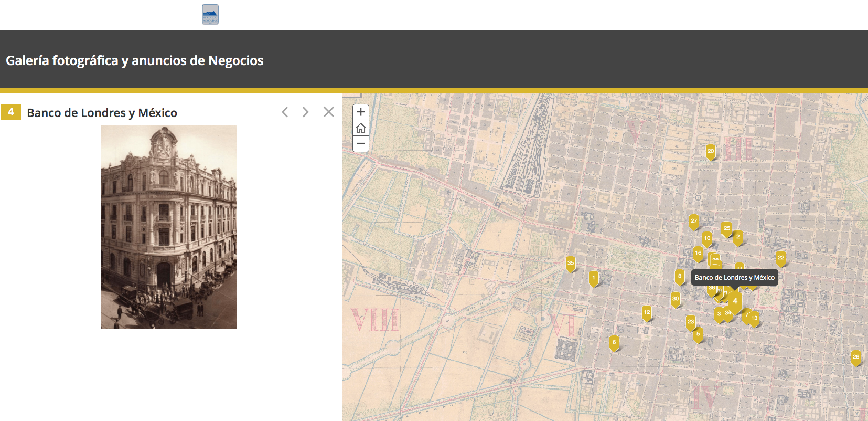Screen dimensions: 868x421
Task: Open map marker number 26
Action: (856, 357)
